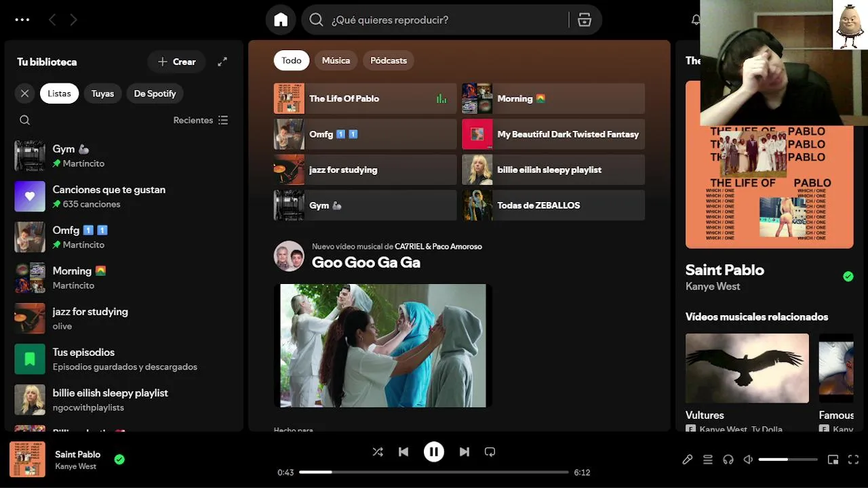Select the Listas filter chip
The image size is (868, 488).
[59, 94]
